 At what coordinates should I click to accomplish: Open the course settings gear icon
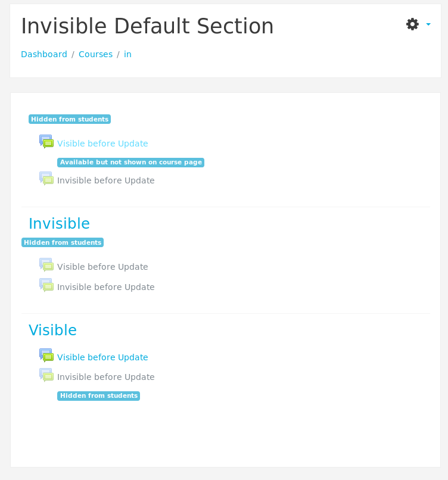point(412,24)
